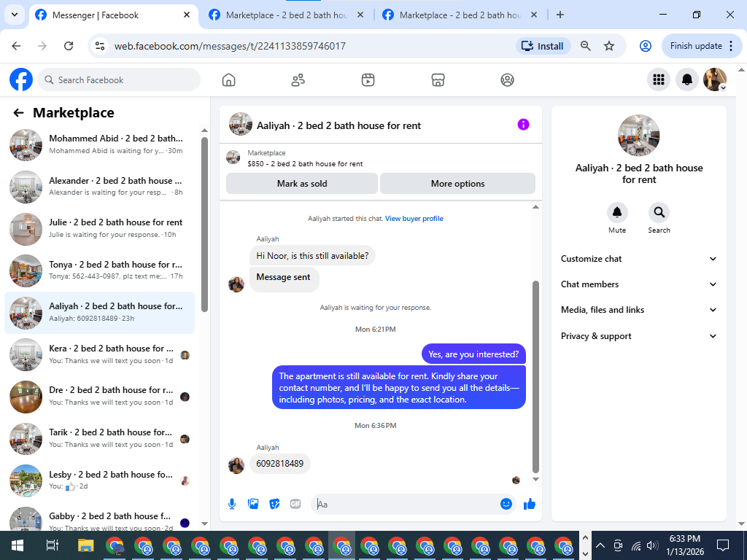Open the Tarik conversation
The image size is (747, 560).
tap(99, 438)
